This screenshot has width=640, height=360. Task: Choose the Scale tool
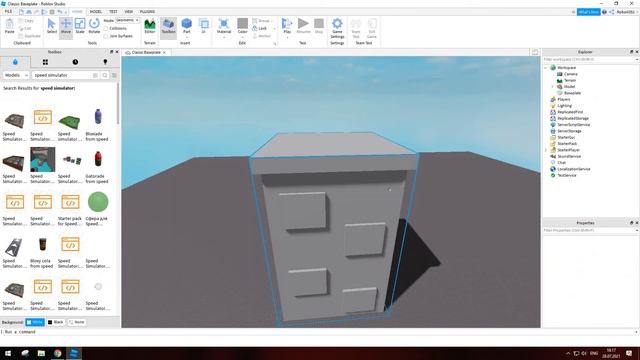[x=80, y=26]
